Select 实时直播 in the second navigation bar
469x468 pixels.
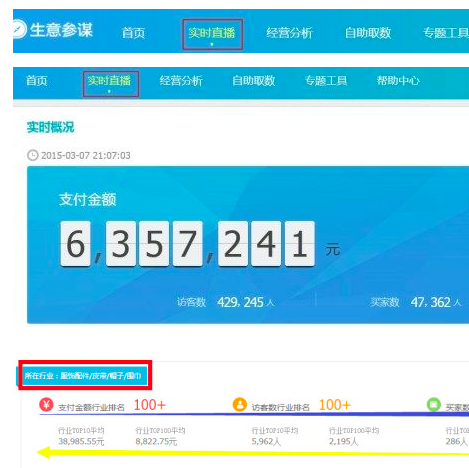point(109,81)
